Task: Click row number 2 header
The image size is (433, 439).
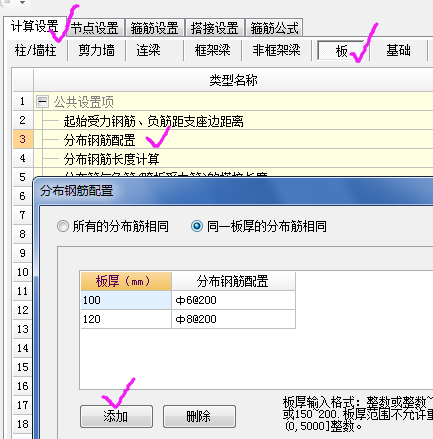Action: click(x=23, y=120)
